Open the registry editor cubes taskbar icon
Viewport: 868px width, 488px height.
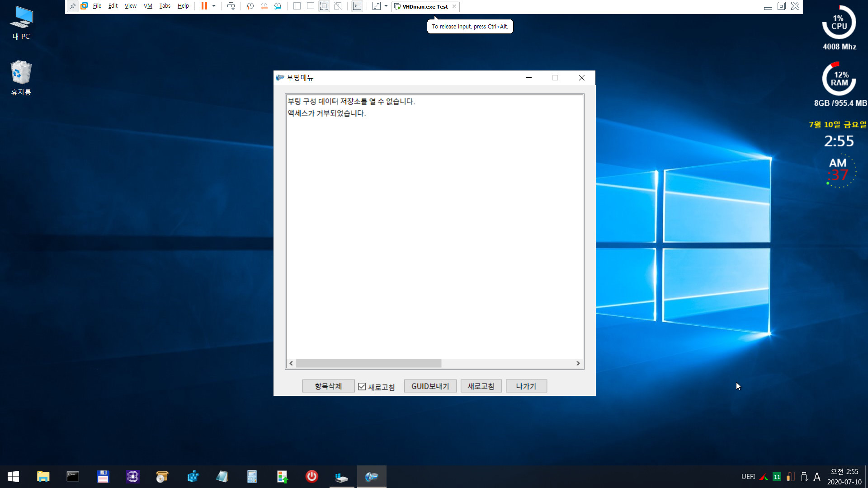pyautogui.click(x=193, y=477)
